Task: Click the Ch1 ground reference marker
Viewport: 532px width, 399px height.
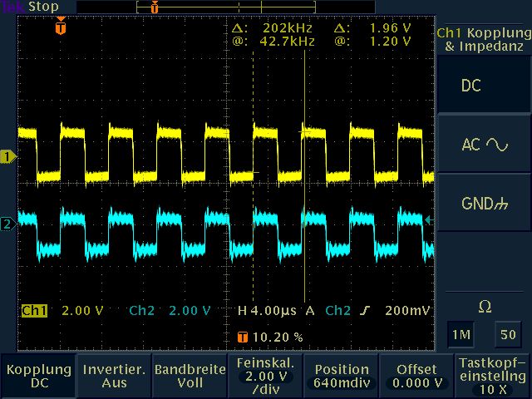Action: coord(8,156)
